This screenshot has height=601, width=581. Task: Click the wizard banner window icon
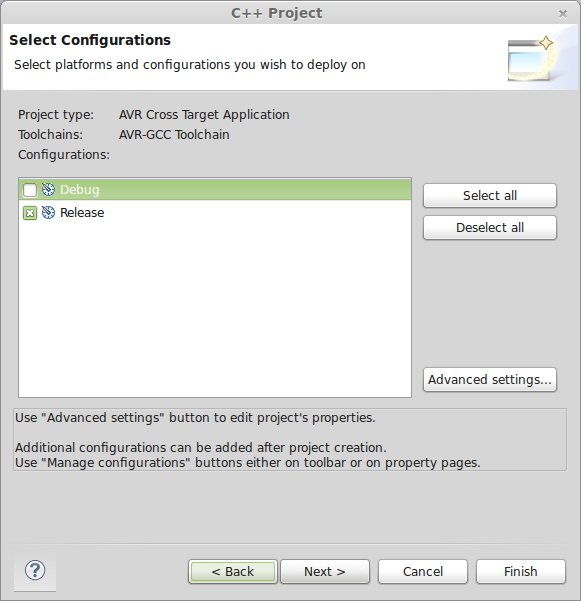click(x=531, y=59)
